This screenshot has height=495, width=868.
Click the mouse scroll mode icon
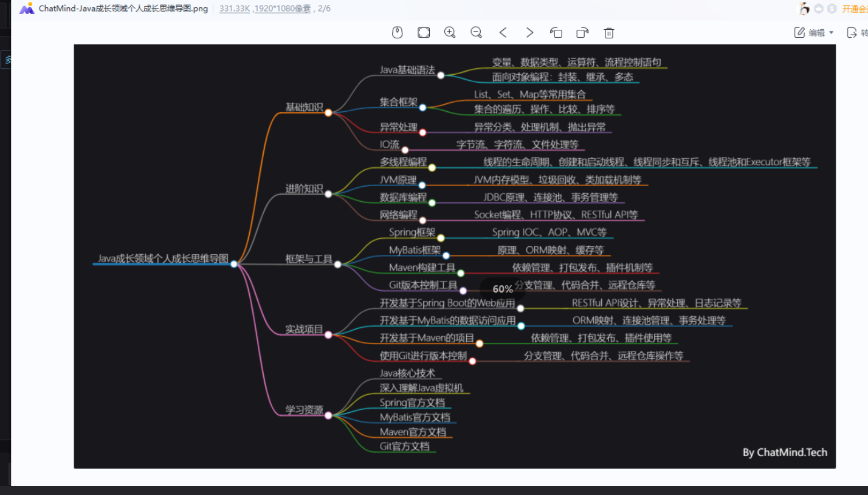(x=397, y=32)
